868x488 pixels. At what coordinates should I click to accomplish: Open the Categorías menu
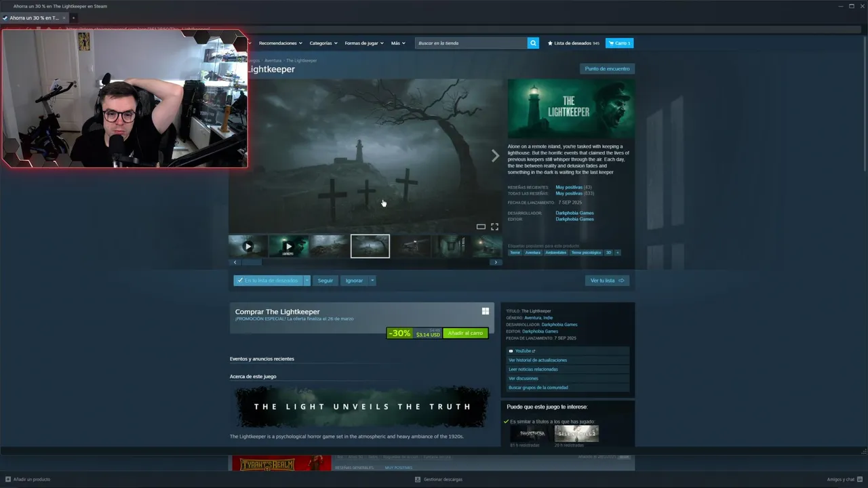tap(323, 43)
